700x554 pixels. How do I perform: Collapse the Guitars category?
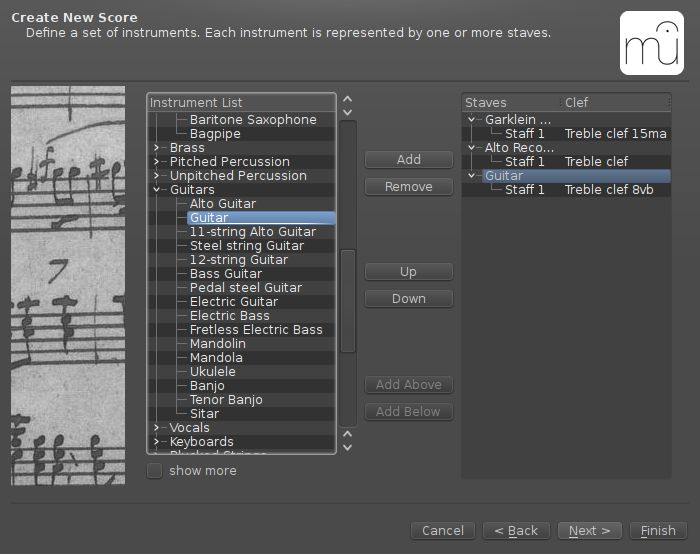157,190
